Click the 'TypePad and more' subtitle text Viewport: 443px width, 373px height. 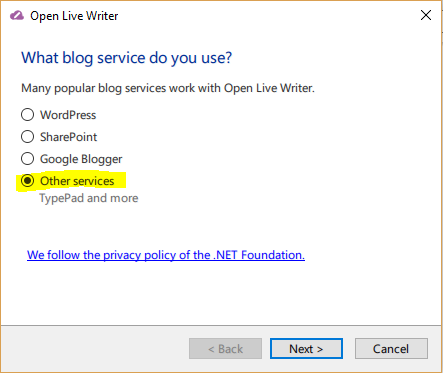(89, 198)
